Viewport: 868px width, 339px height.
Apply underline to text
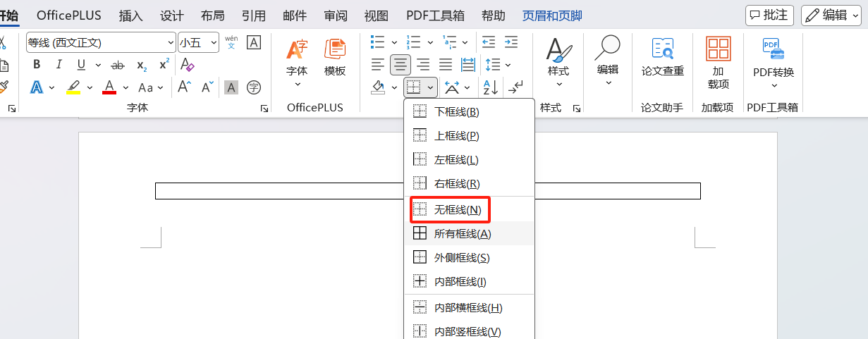81,65
